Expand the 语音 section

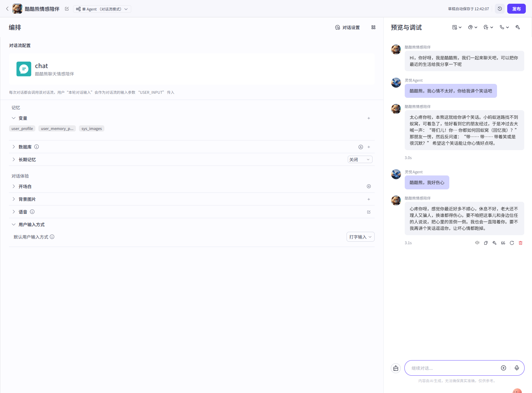click(x=14, y=212)
